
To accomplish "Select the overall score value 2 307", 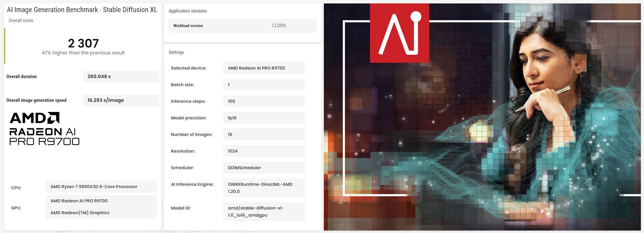I will [x=83, y=43].
